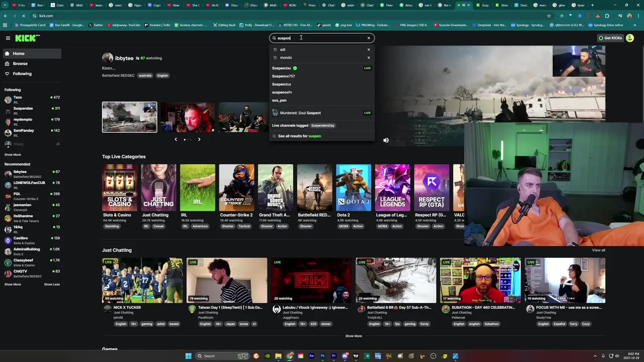Open Browse in sidebar
644x362 pixels.
31,63
